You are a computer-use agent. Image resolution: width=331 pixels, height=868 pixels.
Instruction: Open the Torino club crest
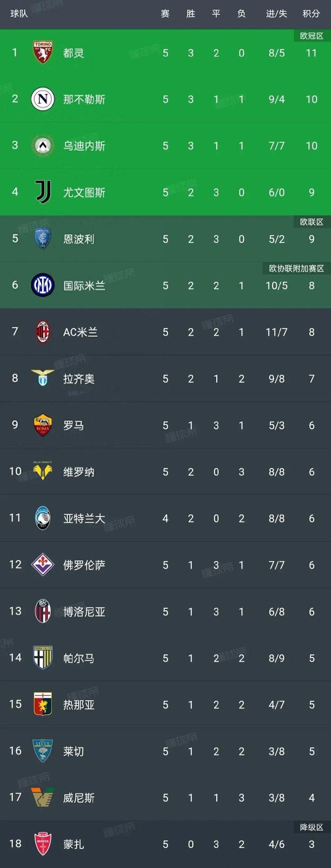click(x=42, y=52)
